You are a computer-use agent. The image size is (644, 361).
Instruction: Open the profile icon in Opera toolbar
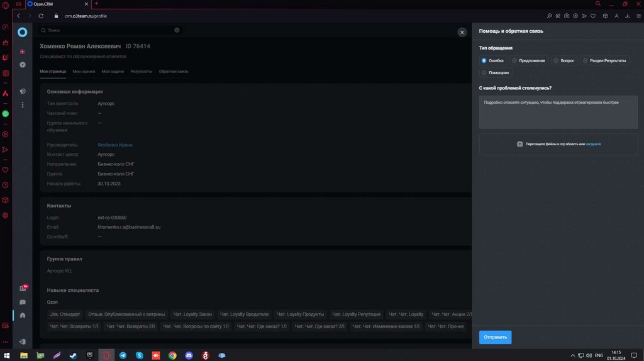pyautogui.click(x=616, y=16)
